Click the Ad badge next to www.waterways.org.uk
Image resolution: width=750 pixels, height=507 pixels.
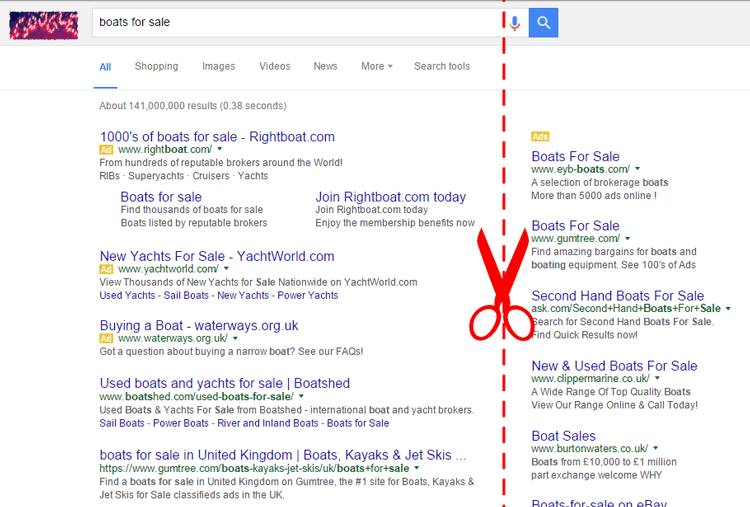[106, 339]
